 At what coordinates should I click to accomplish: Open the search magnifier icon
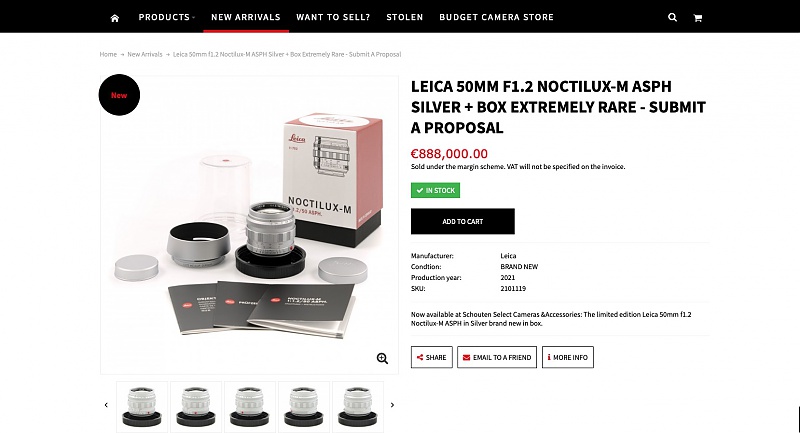[x=672, y=17]
